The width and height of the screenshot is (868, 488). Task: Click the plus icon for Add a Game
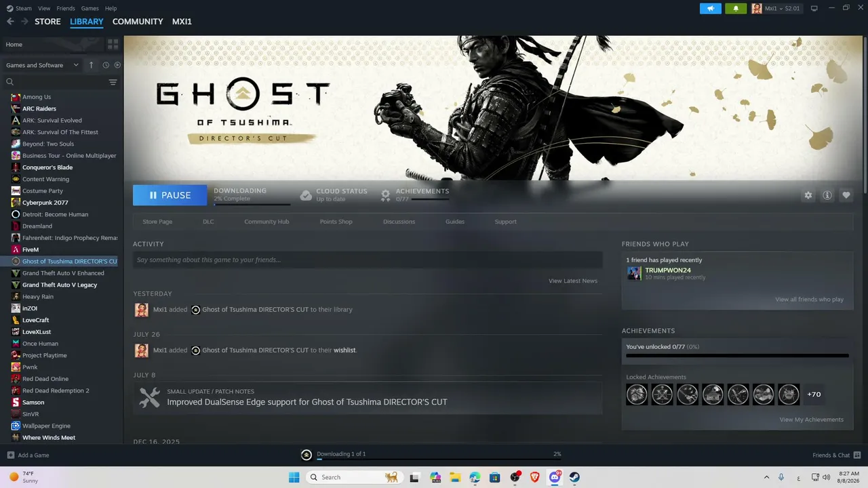[x=10, y=455]
